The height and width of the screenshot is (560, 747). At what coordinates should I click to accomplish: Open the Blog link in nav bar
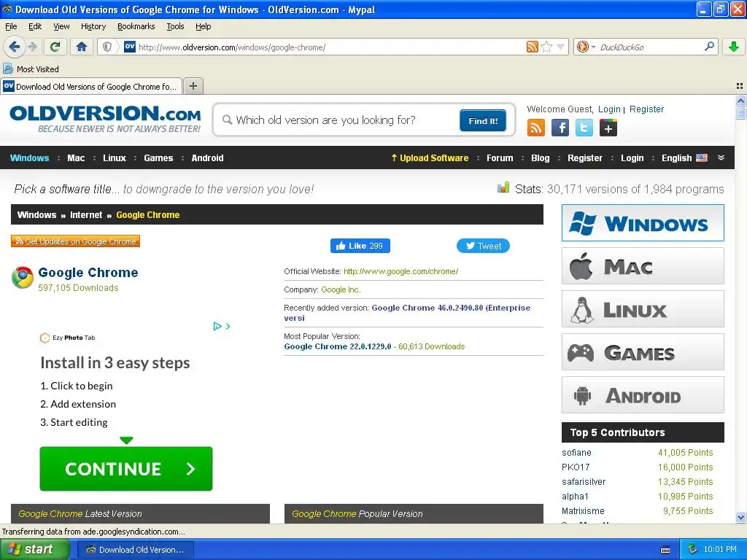point(541,157)
